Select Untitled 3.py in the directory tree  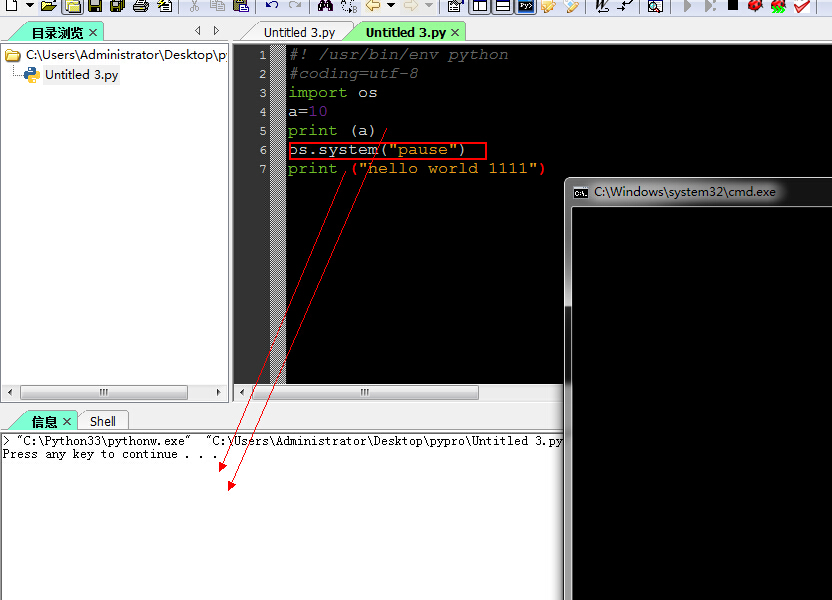coord(81,75)
